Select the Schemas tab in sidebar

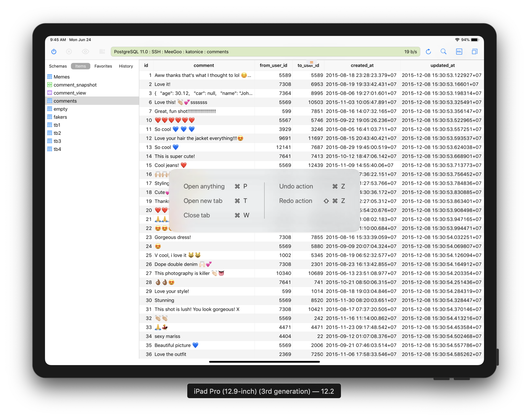(x=57, y=66)
